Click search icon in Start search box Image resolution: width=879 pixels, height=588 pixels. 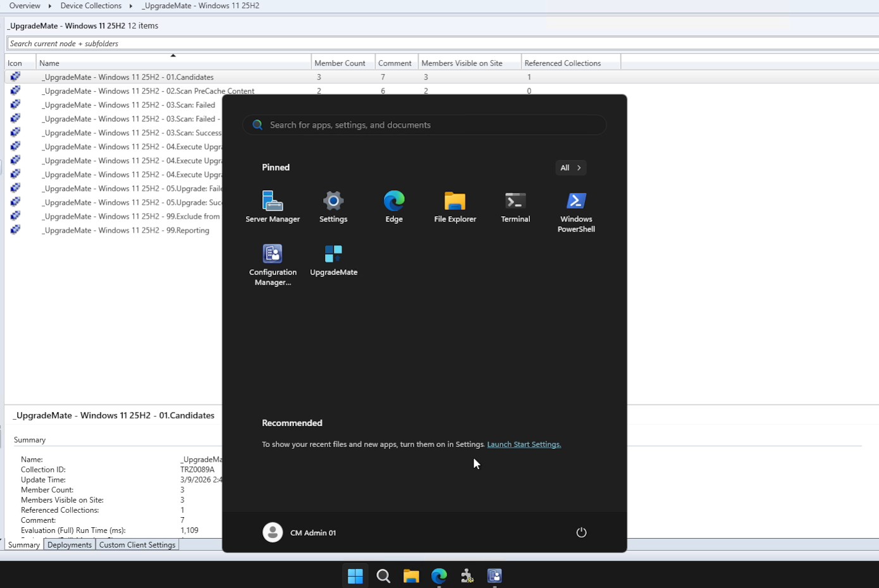tap(257, 125)
